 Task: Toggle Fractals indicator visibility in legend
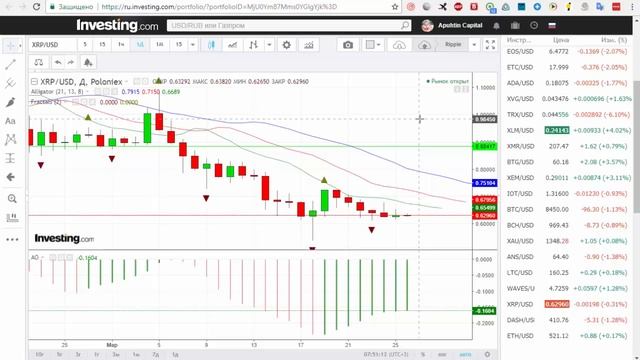tap(76, 102)
